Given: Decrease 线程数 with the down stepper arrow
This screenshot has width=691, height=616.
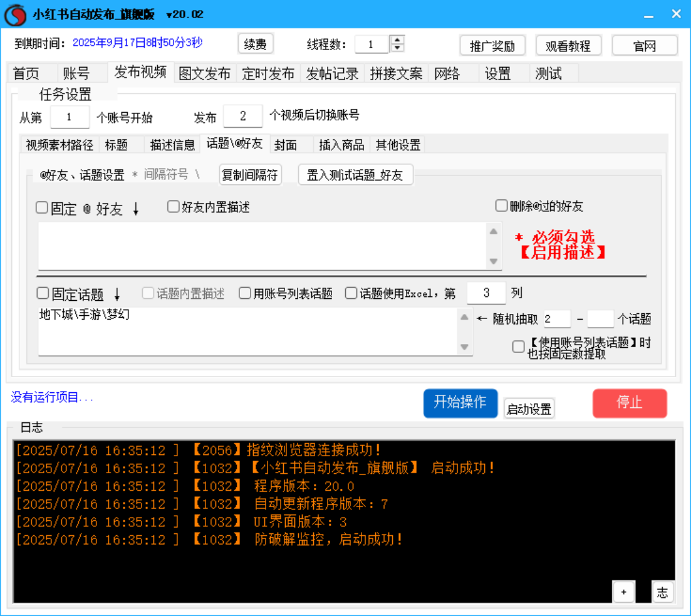Looking at the screenshot, I should point(398,48).
